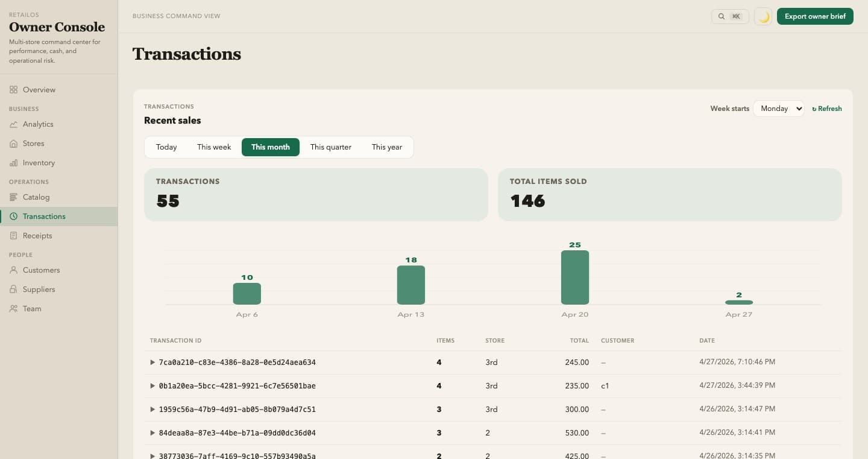The image size is (868, 459).
Task: Expand transaction 1959c56a-47b9-4d91-ab05-8b079a4d7c51
Action: pos(153,410)
